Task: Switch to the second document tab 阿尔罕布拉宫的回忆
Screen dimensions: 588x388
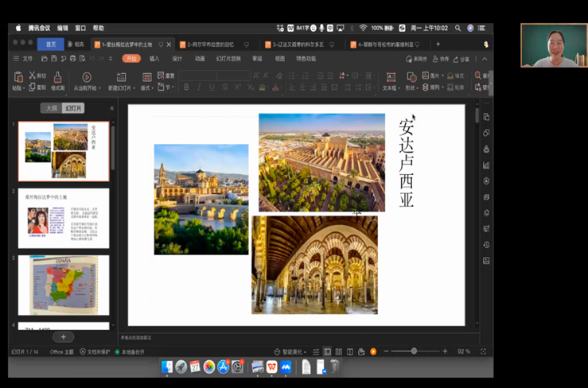Action: pyautogui.click(x=212, y=45)
